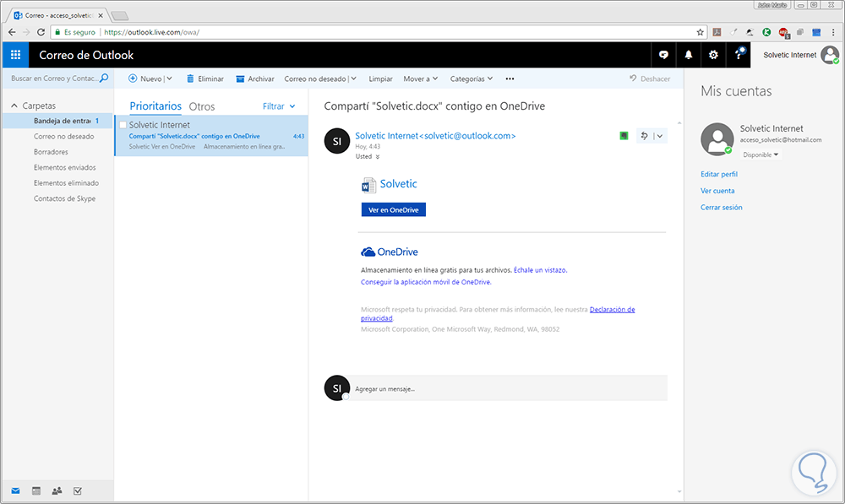This screenshot has width=845, height=504.
Task: Click the Declaración de privacidad link
Action: (612, 310)
